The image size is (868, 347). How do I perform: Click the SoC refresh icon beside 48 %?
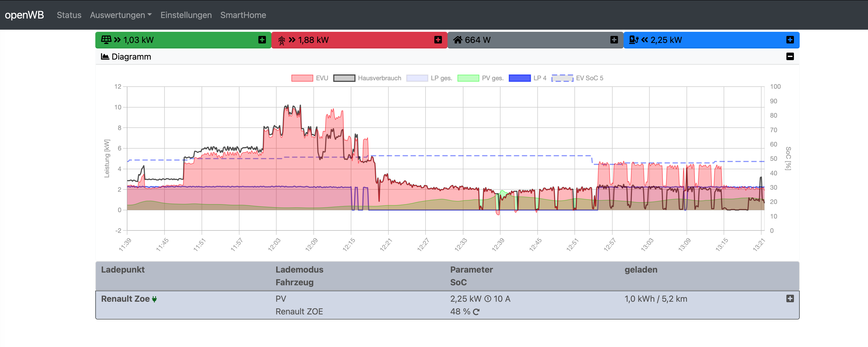point(476,312)
